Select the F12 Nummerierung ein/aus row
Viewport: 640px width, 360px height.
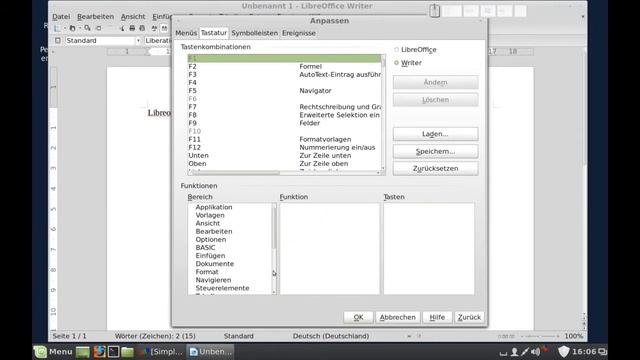[284, 147]
